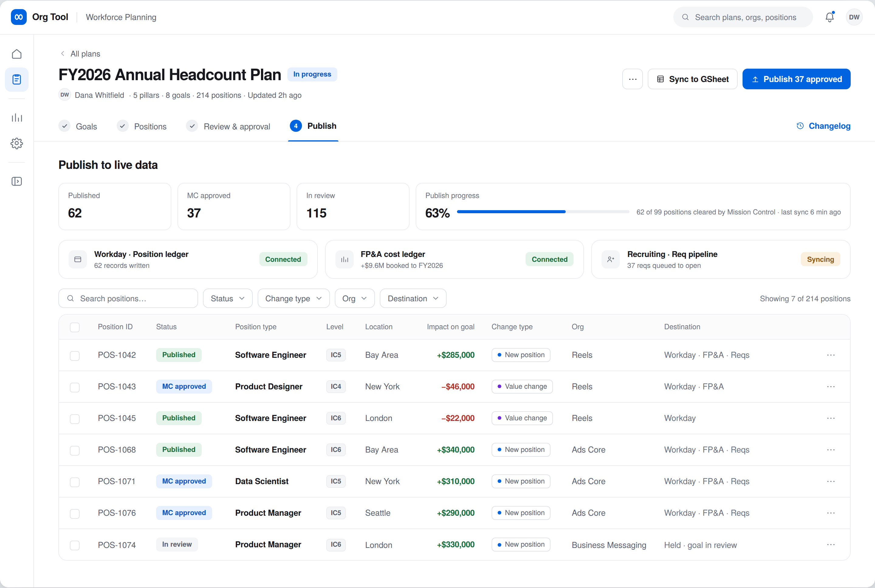Click the FP&A cost ledger chart icon

click(344, 259)
